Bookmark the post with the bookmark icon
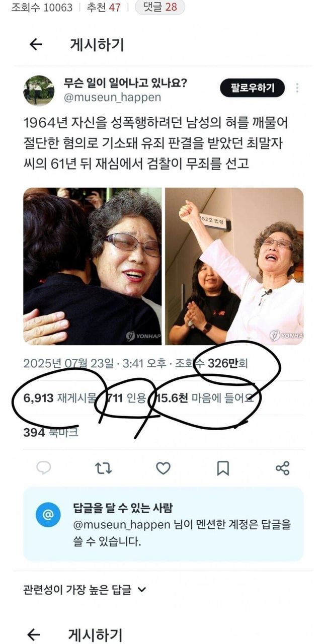The height and width of the screenshot is (644, 322). (x=223, y=468)
